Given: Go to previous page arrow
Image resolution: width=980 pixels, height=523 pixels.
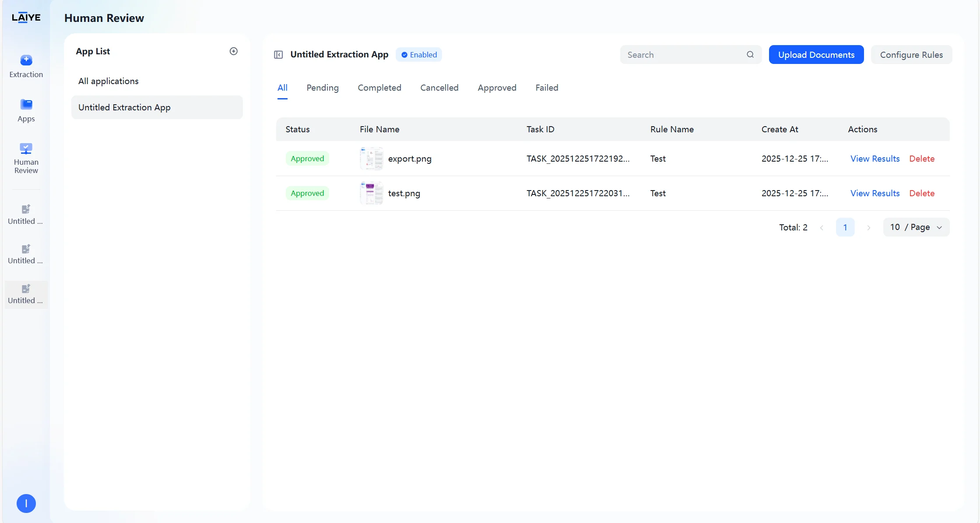Looking at the screenshot, I should coord(822,228).
